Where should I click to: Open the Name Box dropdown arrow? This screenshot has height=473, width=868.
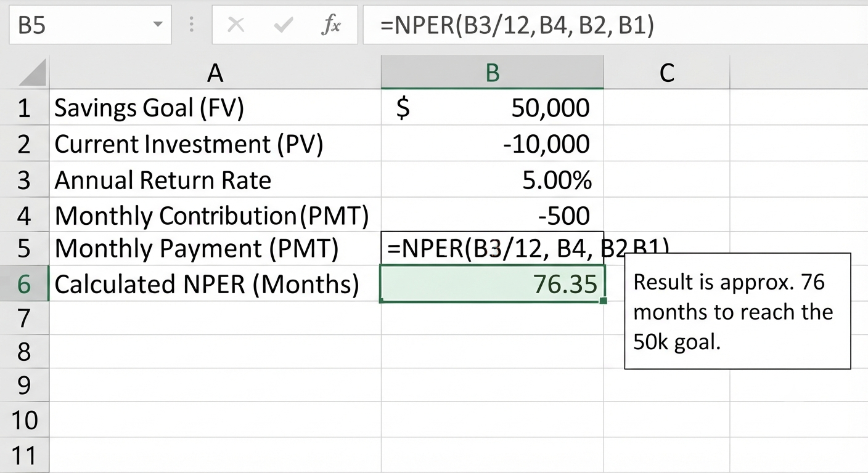coord(158,25)
